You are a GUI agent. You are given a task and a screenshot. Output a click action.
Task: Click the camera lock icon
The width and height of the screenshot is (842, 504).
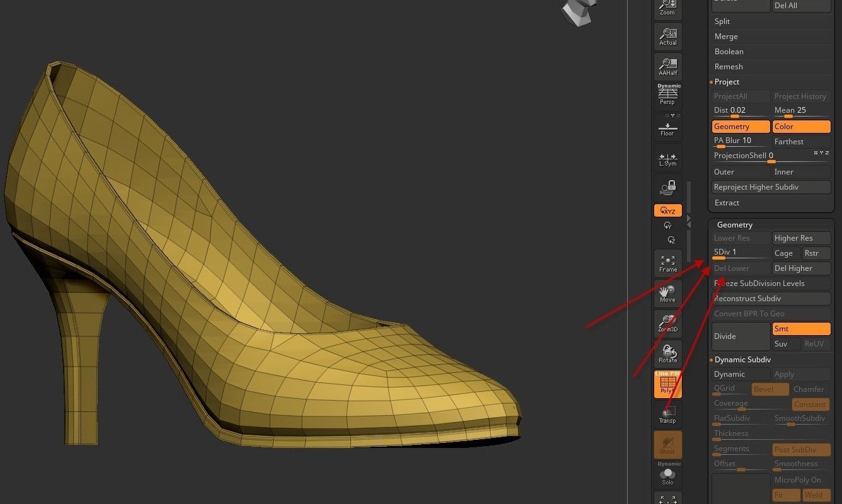[x=667, y=188]
